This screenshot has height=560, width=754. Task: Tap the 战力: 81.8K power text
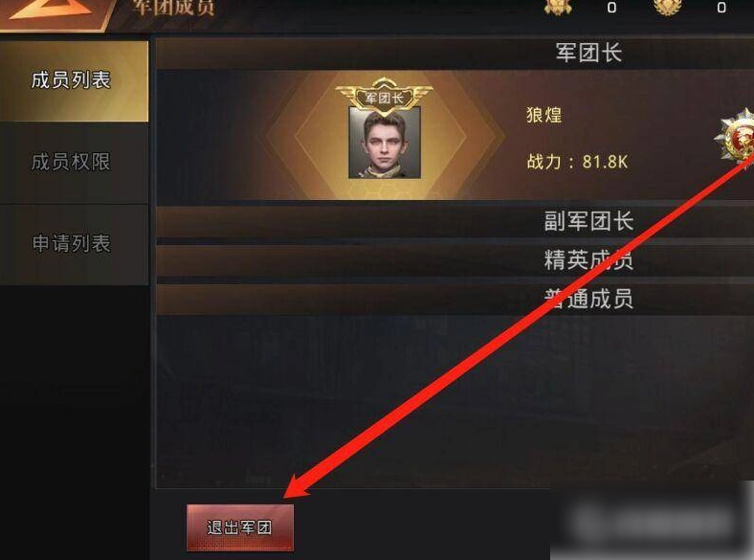[578, 162]
